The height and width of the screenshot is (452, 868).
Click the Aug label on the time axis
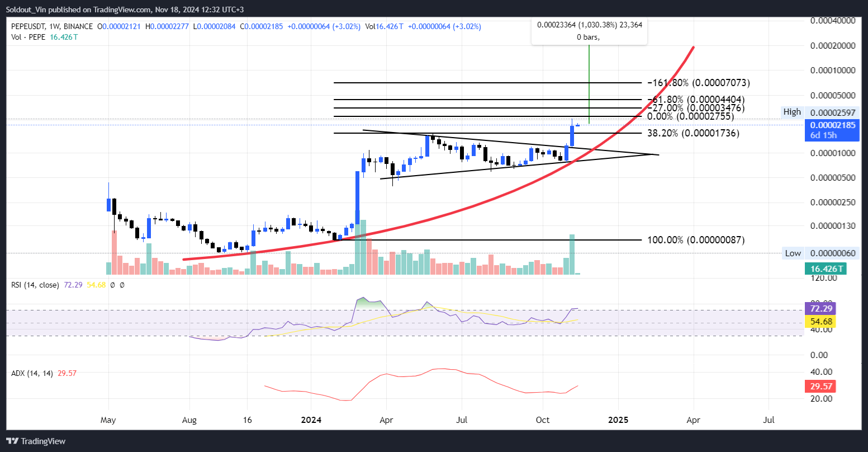tap(189, 419)
